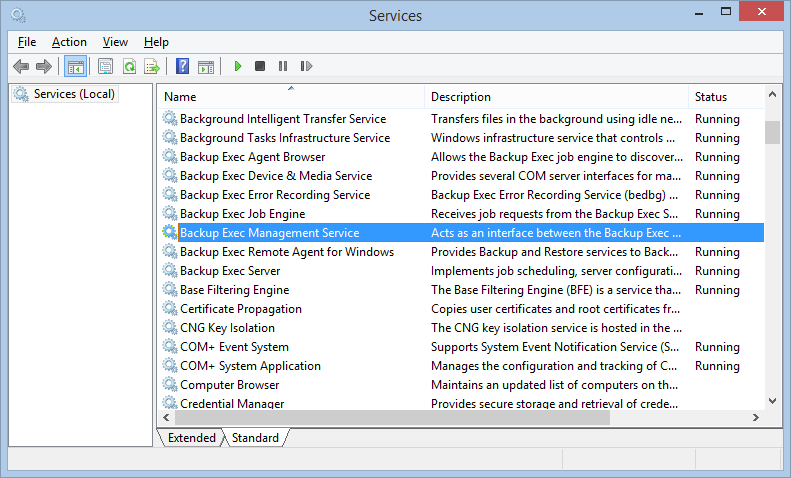This screenshot has width=791, height=478.
Task: Click horizontal scrollbar right arrow
Action: (756, 417)
